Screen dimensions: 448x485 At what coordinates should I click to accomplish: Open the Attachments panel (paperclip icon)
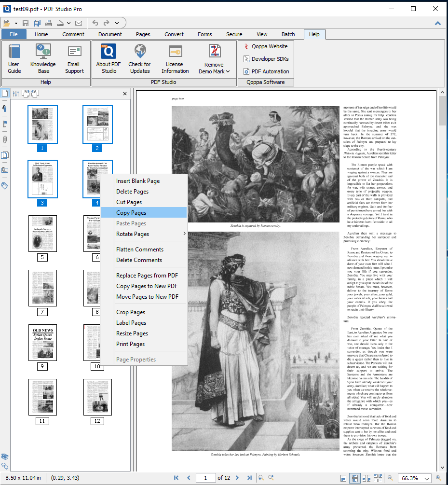pyautogui.click(x=4, y=139)
